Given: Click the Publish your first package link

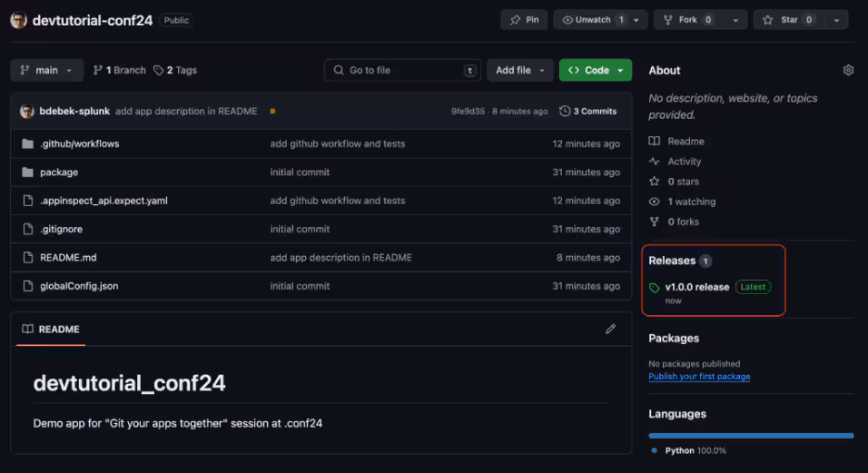Looking at the screenshot, I should point(699,377).
